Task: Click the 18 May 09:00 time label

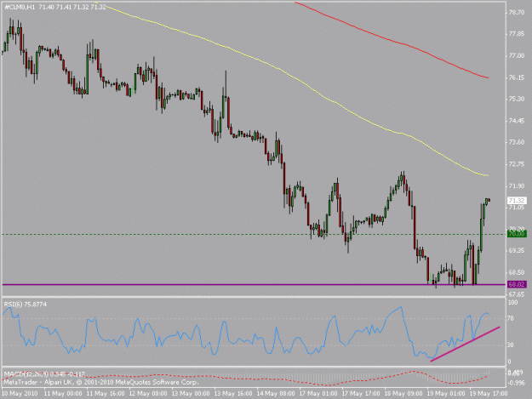Action: [x=403, y=394]
